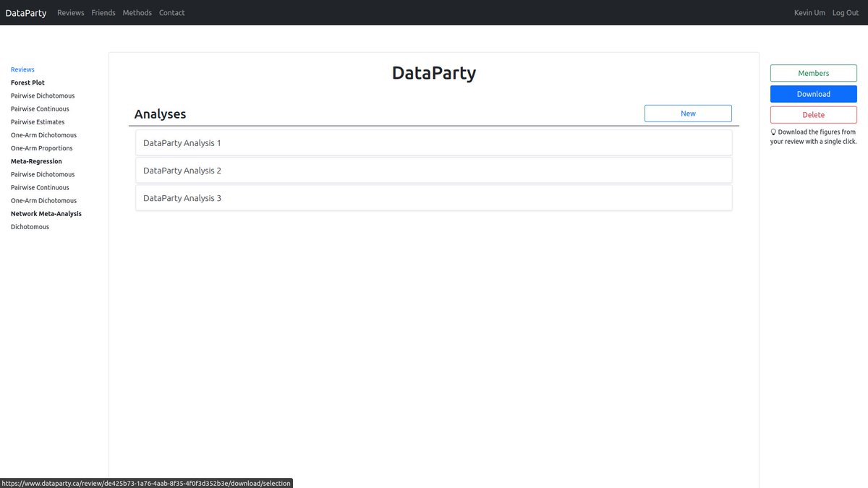Open the Friends page from navbar
868x488 pixels.
pyautogui.click(x=103, y=13)
